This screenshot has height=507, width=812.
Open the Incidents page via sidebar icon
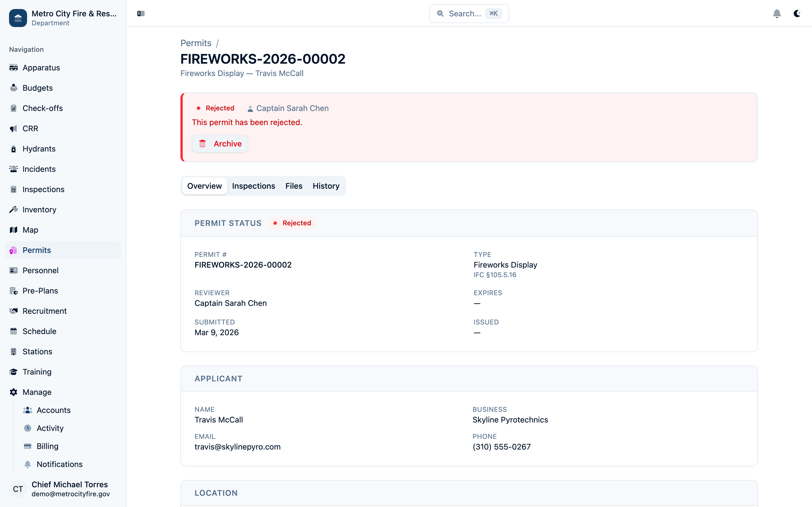14,169
